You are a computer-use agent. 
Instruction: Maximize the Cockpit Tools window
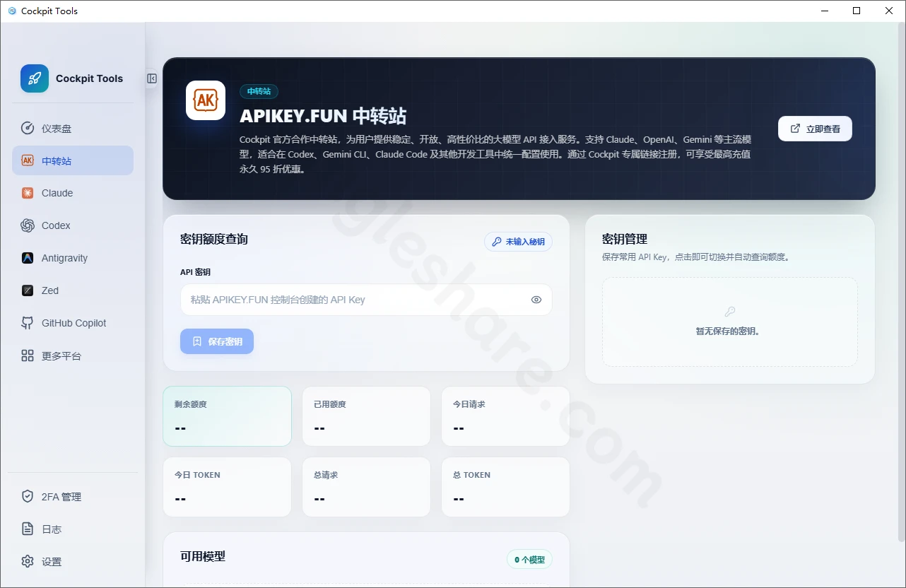(857, 11)
